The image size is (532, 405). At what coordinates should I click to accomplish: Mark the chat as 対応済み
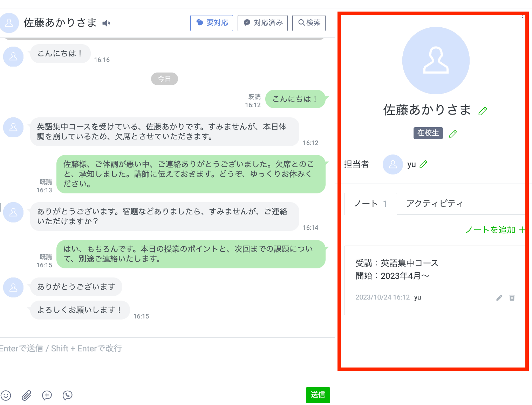262,23
